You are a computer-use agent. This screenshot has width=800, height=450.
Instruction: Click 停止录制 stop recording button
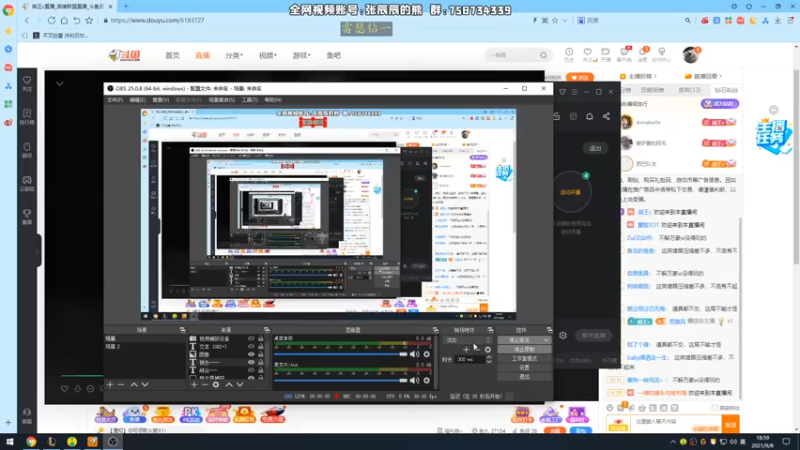524,349
